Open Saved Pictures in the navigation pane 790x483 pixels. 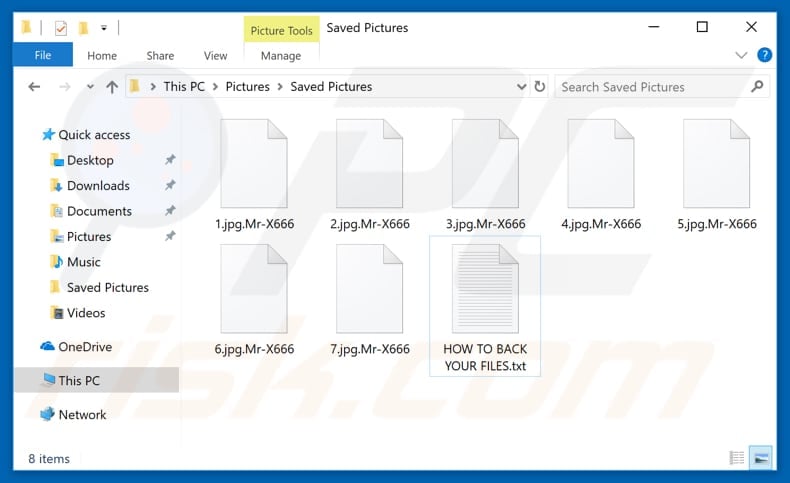(107, 287)
